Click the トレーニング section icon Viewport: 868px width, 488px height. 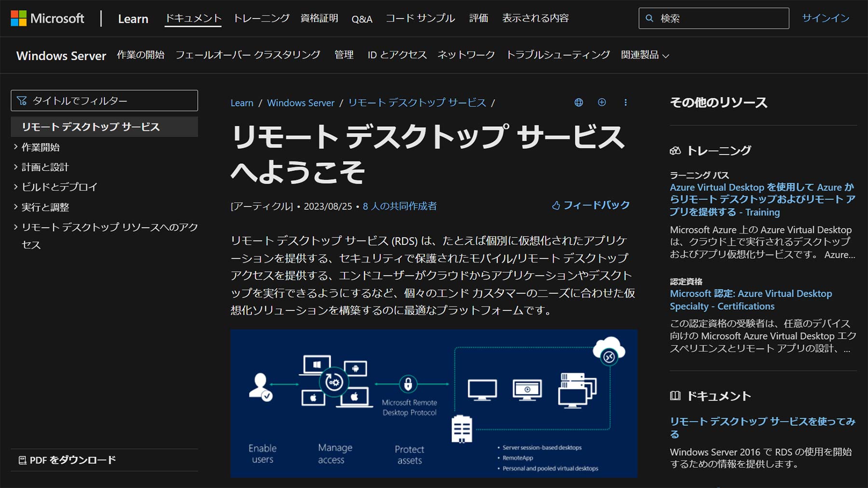(x=675, y=151)
